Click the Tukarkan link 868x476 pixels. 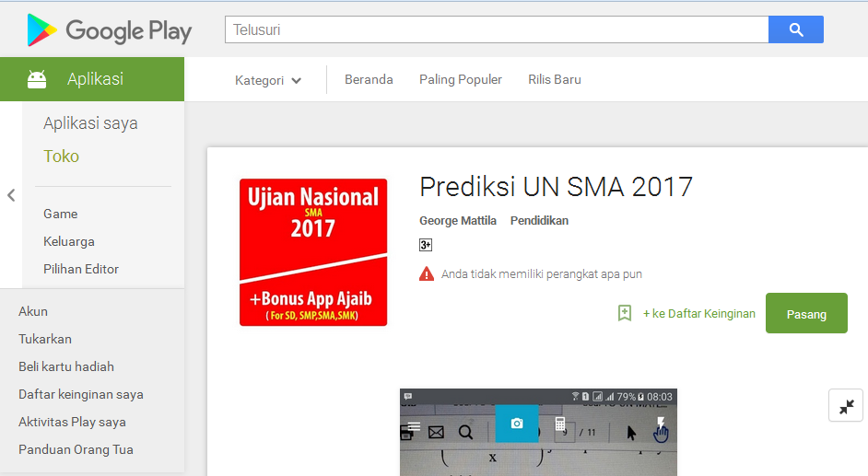pyautogui.click(x=45, y=339)
